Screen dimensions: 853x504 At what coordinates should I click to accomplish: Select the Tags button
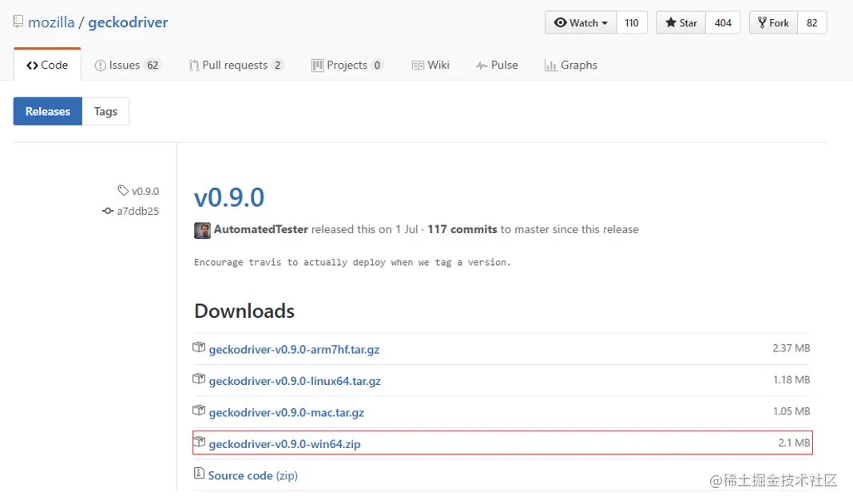(105, 111)
